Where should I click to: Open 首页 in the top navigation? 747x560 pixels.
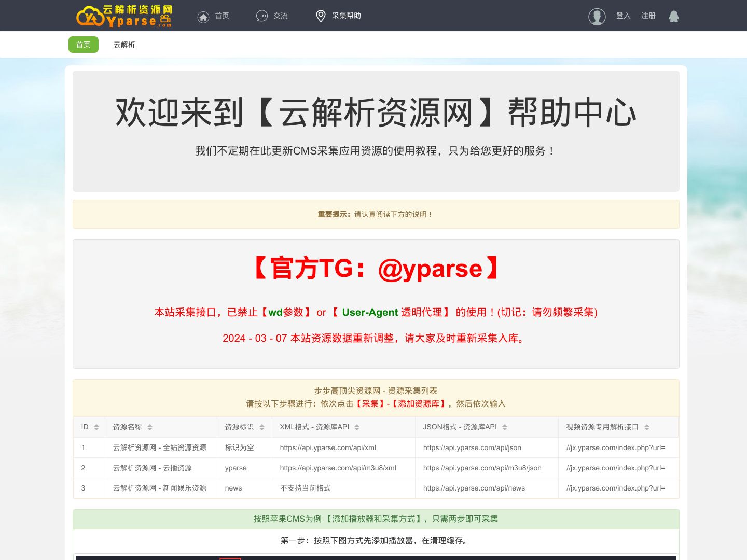pos(222,16)
